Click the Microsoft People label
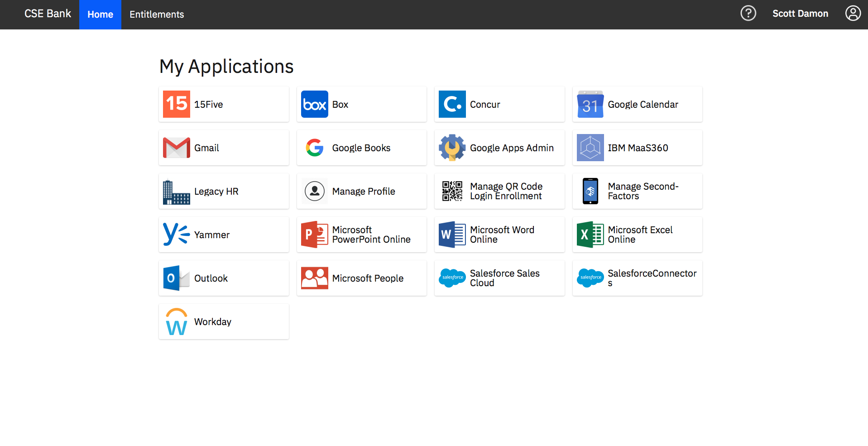This screenshot has width=868, height=446. click(x=368, y=278)
